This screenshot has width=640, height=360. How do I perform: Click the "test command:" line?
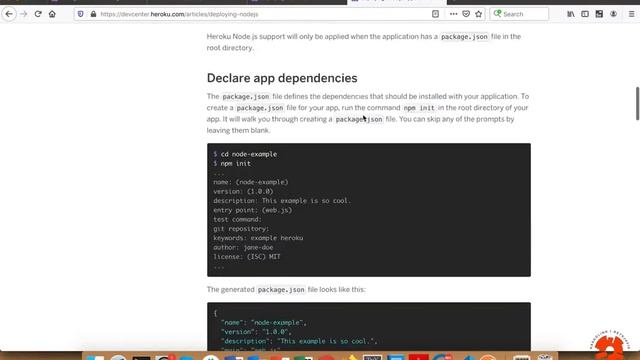point(238,220)
